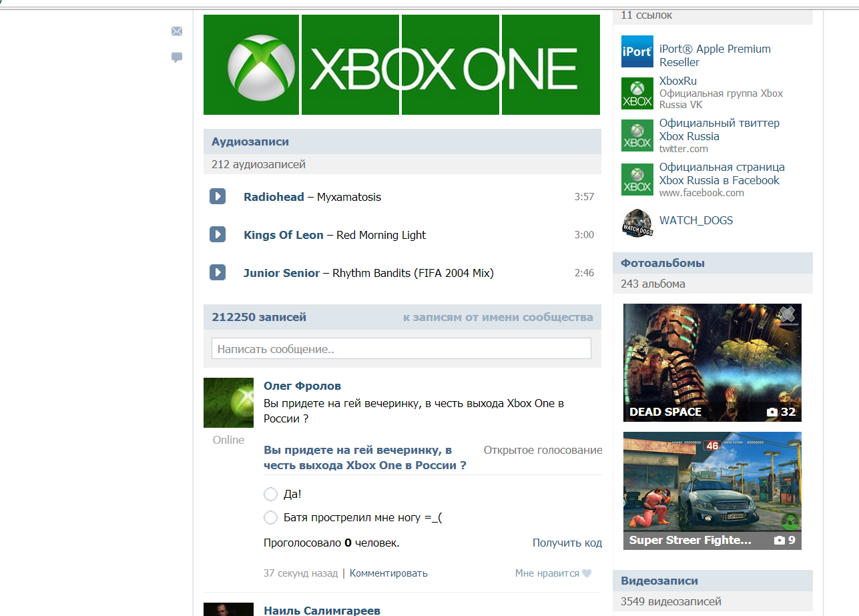Open Kings Of Leon artist link
Screen dimensions: 859x616
[x=284, y=235]
